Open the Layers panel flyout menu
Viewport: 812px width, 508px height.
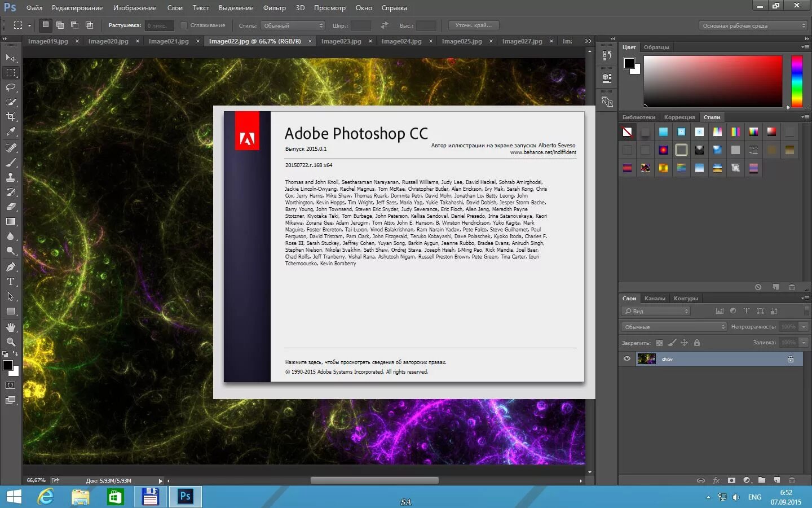805,299
